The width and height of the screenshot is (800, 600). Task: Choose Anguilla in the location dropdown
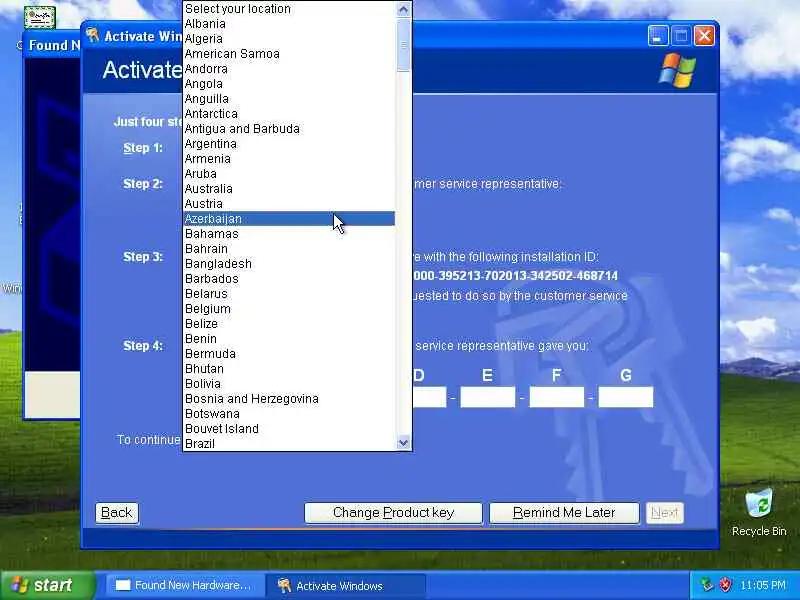point(289,98)
